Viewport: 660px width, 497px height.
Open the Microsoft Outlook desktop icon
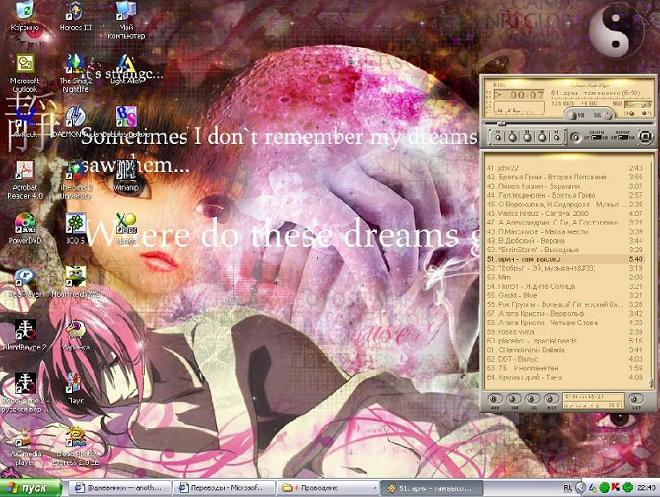pos(24,74)
